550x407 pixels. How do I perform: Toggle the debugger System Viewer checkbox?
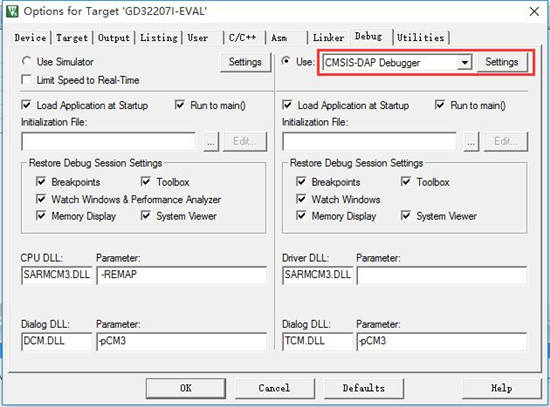(x=406, y=215)
